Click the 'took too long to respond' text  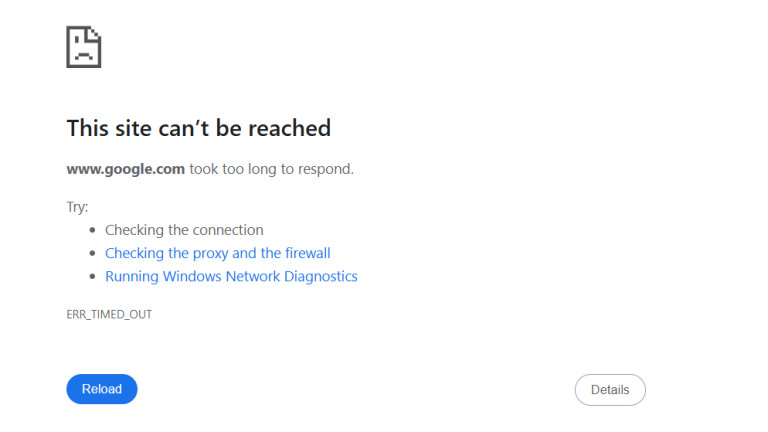tap(271, 169)
